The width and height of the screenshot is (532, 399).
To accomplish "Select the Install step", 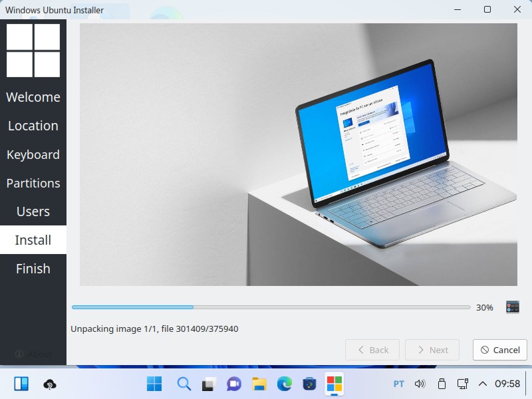I will (x=33, y=240).
